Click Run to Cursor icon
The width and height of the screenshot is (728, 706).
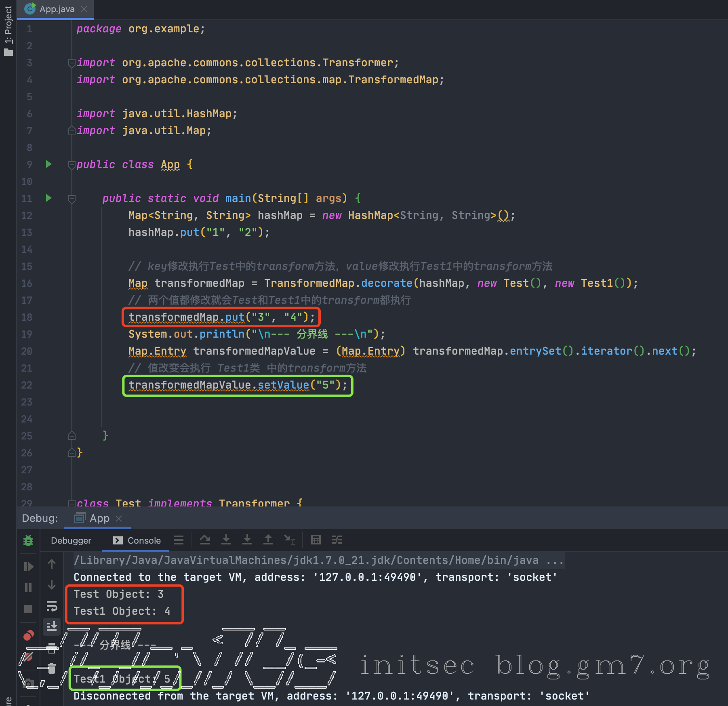[290, 540]
